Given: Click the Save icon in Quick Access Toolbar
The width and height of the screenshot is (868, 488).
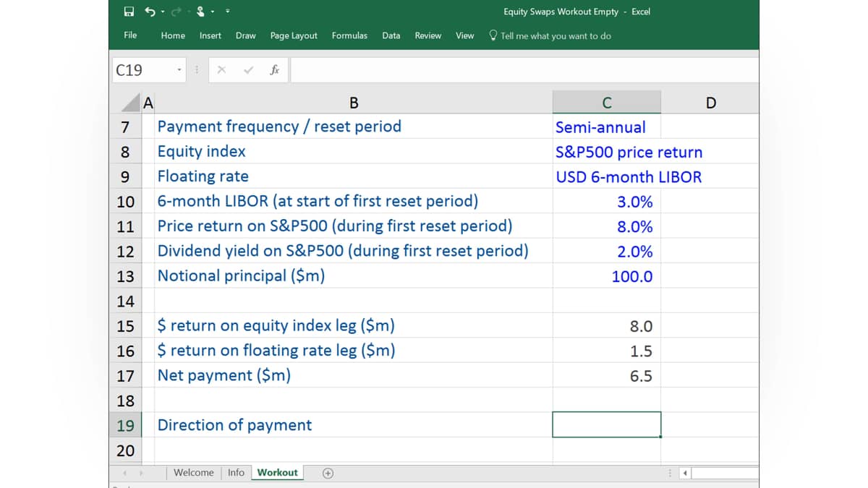Looking at the screenshot, I should (129, 12).
